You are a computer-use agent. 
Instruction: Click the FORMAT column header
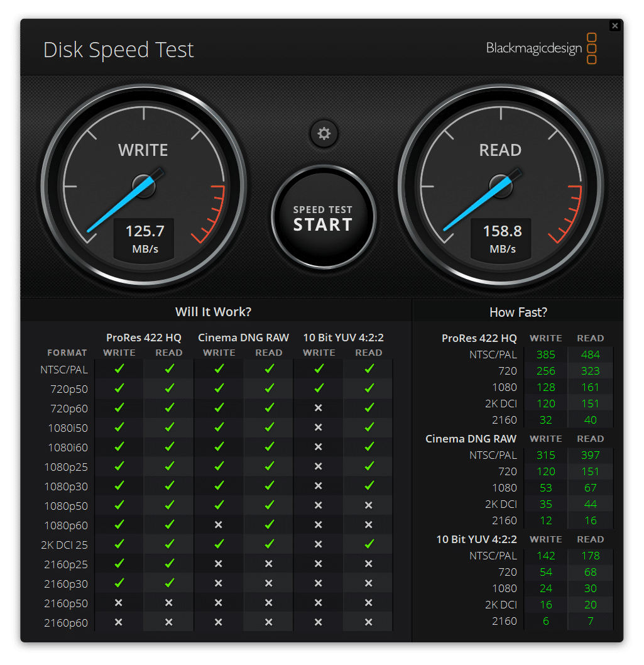pos(67,353)
